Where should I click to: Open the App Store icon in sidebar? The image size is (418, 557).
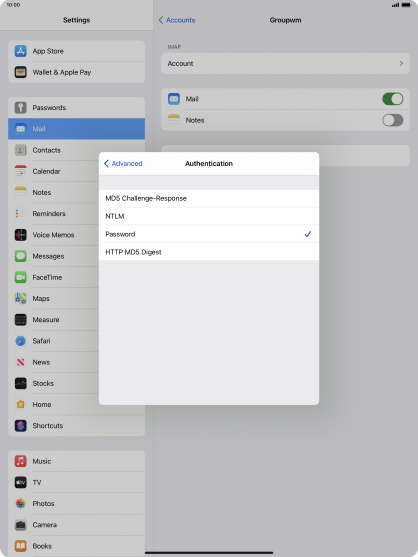pos(21,51)
